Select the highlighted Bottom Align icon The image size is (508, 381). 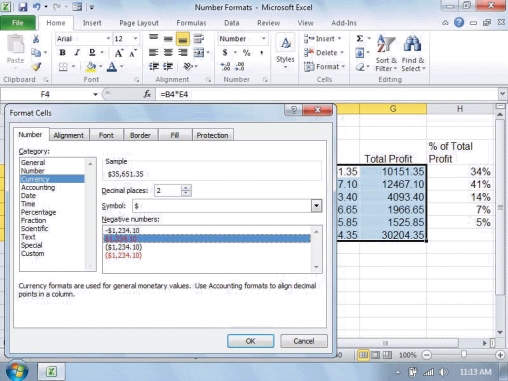183,39
